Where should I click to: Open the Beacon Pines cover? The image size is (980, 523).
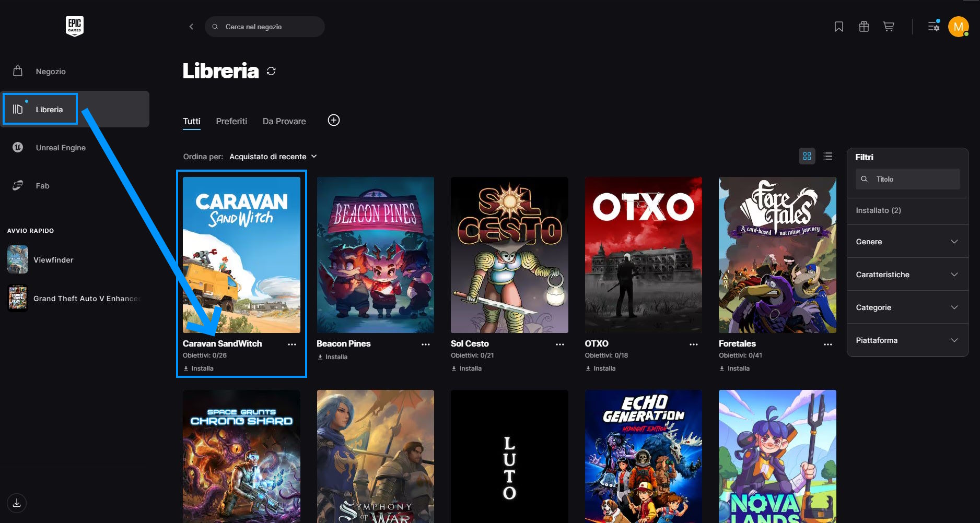click(376, 255)
